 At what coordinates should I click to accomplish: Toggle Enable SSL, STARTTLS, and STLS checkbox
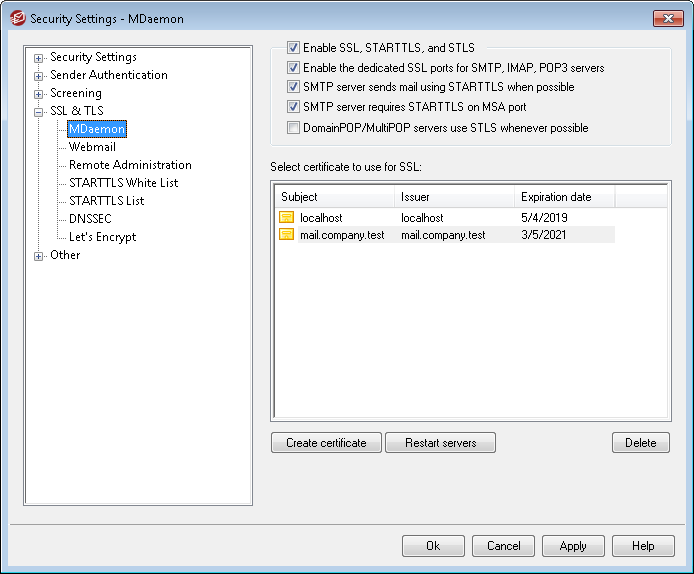[x=293, y=47]
